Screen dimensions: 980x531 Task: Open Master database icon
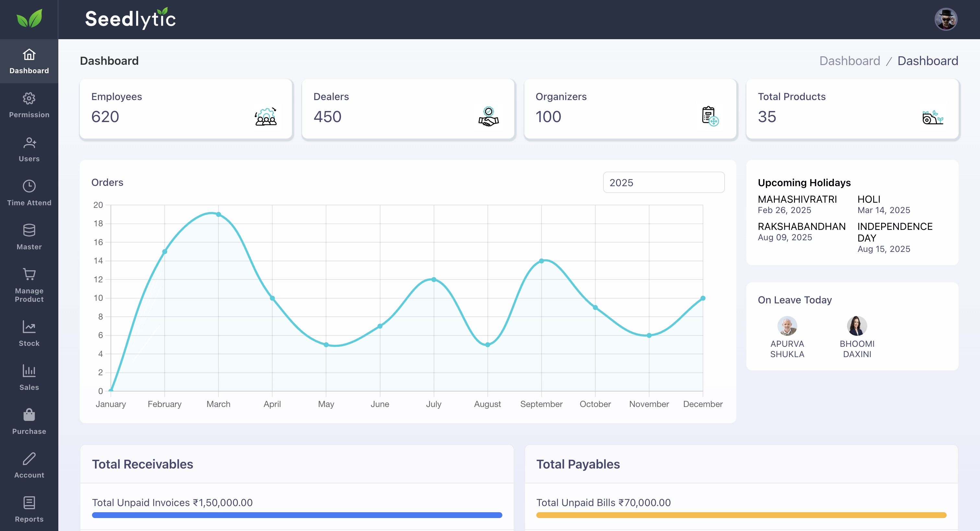pos(29,230)
